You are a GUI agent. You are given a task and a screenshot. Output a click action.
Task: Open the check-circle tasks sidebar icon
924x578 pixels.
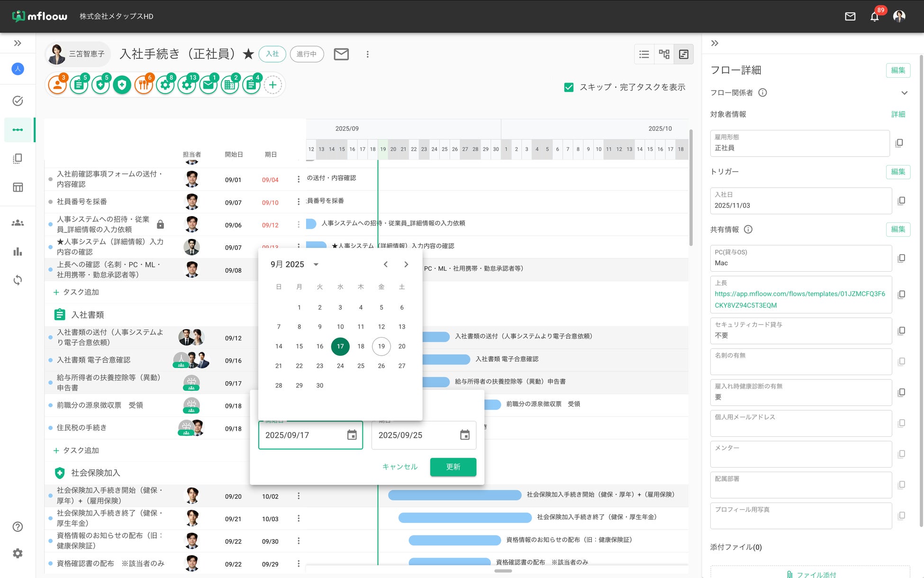(18, 101)
